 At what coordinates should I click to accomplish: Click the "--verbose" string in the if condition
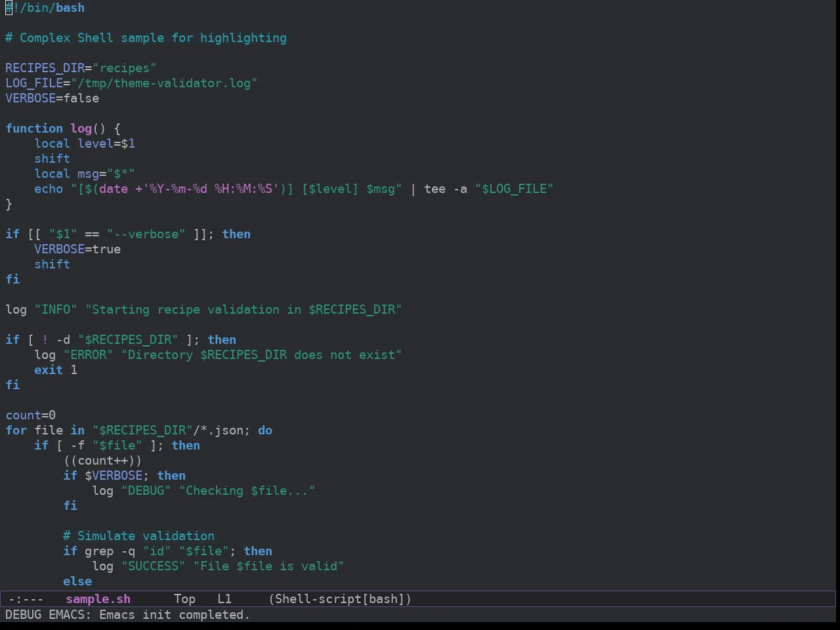(146, 234)
